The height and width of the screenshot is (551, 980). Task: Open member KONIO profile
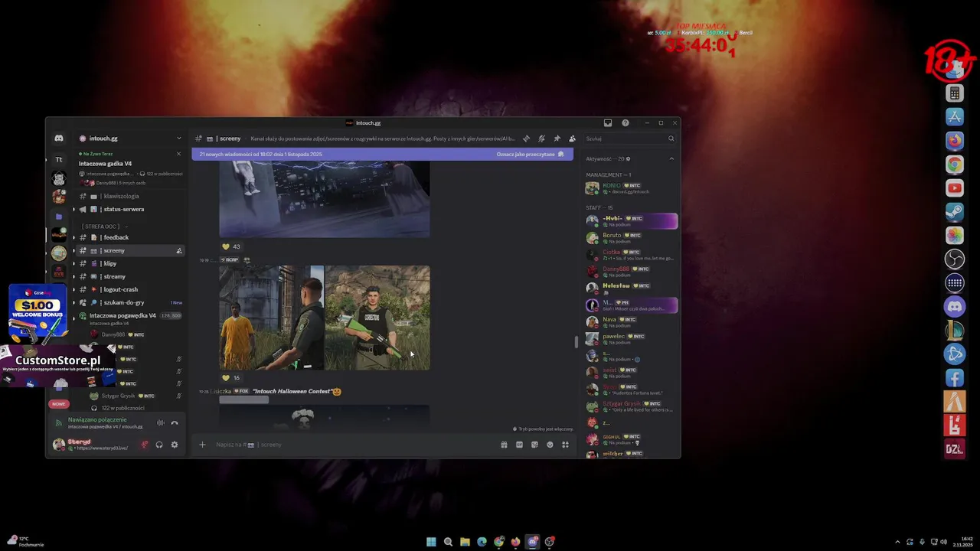(x=632, y=188)
